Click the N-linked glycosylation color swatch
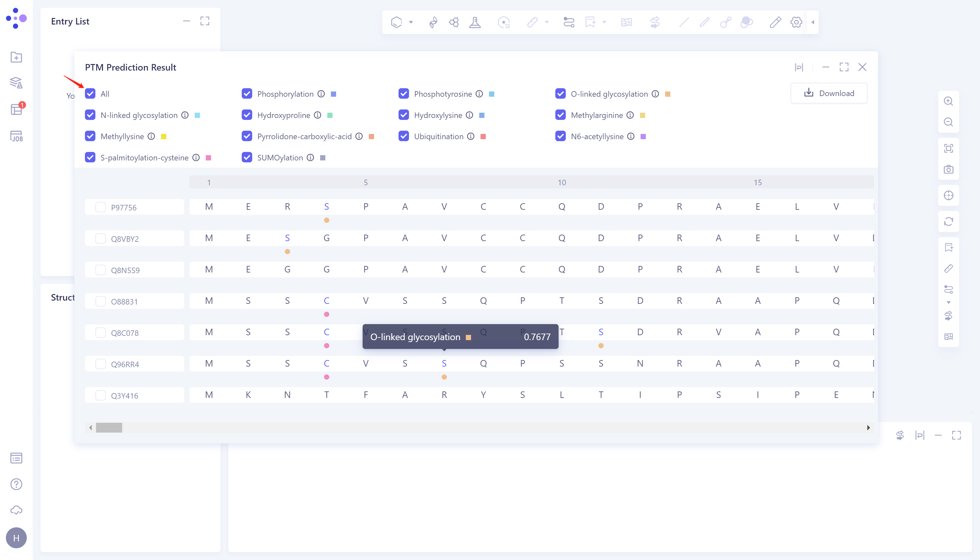 tap(197, 115)
